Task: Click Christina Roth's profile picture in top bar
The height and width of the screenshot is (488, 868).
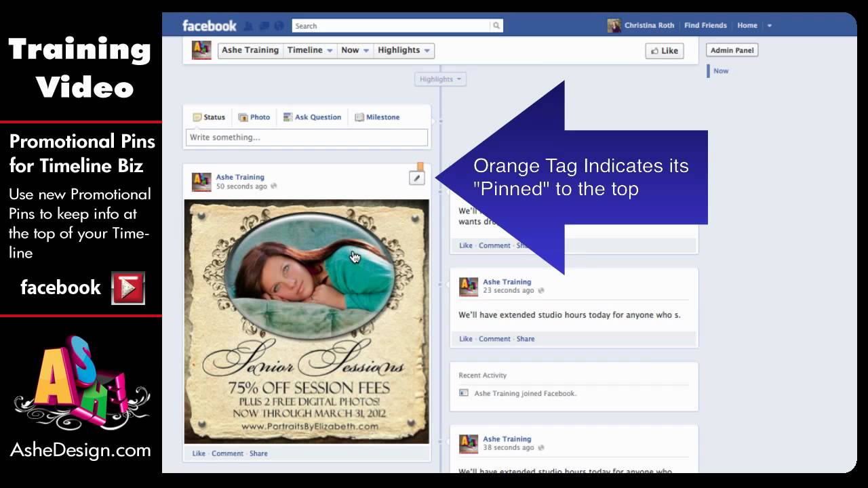Action: click(x=614, y=26)
